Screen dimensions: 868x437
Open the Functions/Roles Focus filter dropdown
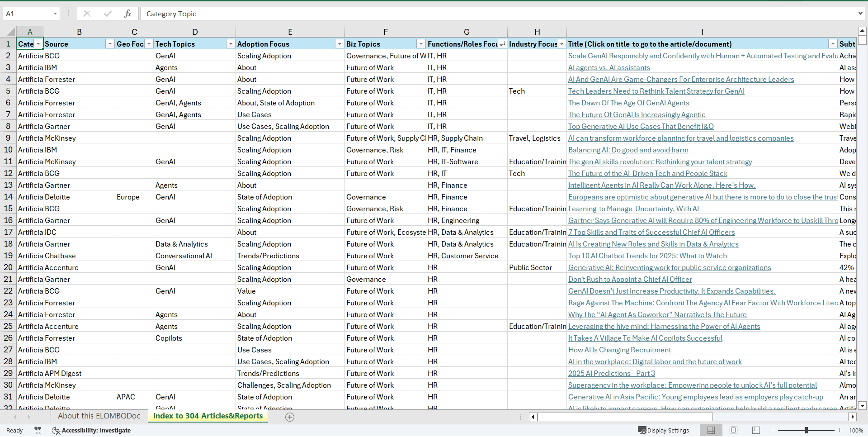[502, 44]
